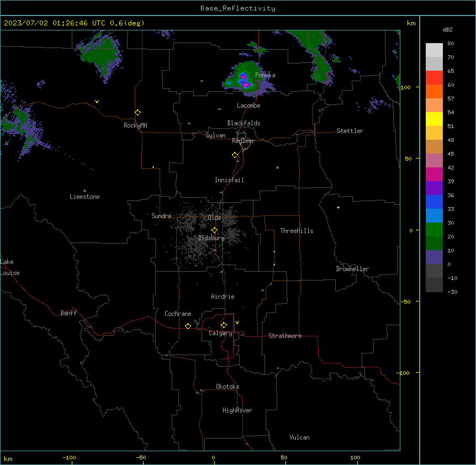Click the yellow V marker northwest of RockyMH

[x=97, y=102]
